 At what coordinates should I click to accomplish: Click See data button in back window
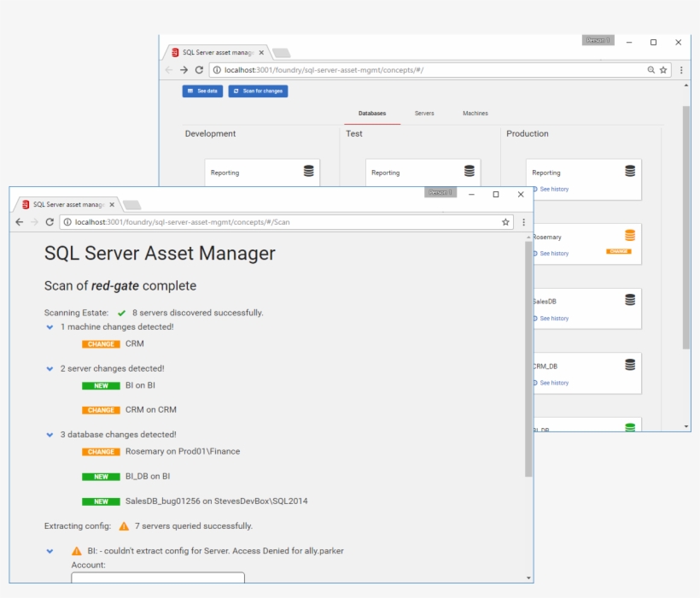(x=202, y=91)
